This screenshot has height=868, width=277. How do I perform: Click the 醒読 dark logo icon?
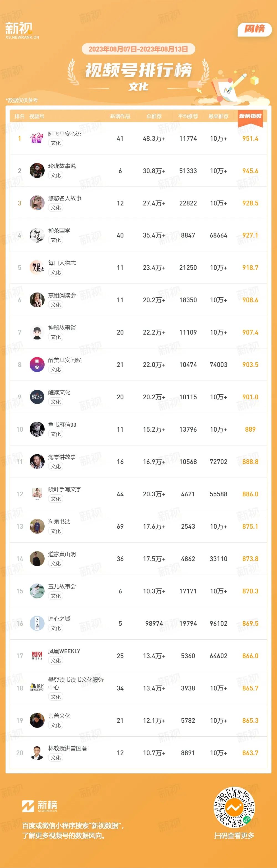click(37, 397)
